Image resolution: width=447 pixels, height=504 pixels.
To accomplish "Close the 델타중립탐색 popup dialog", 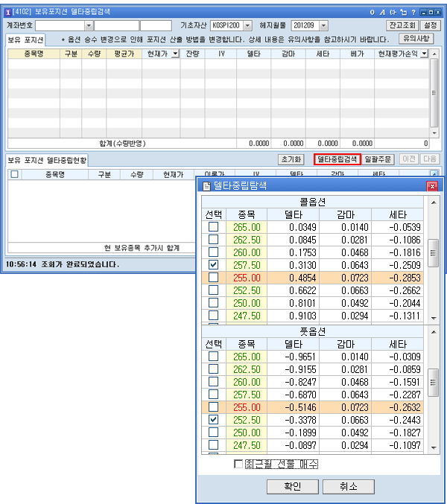I will (431, 186).
